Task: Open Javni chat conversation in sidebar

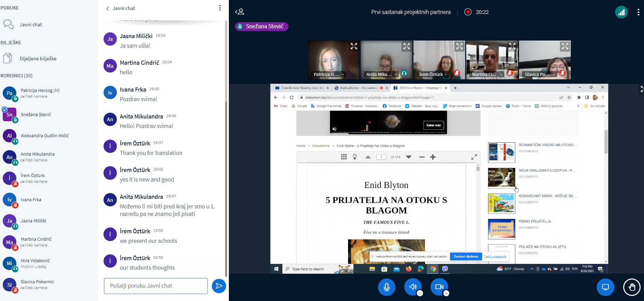Action: [31, 25]
